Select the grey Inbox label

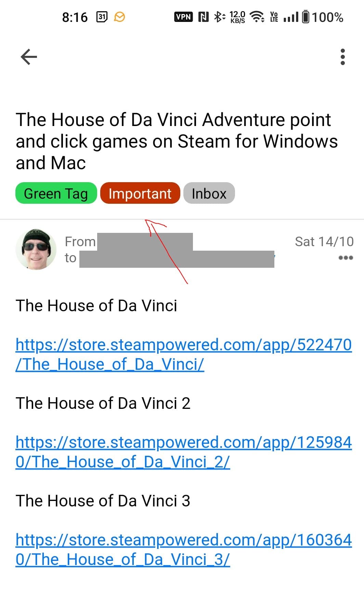pos(209,193)
